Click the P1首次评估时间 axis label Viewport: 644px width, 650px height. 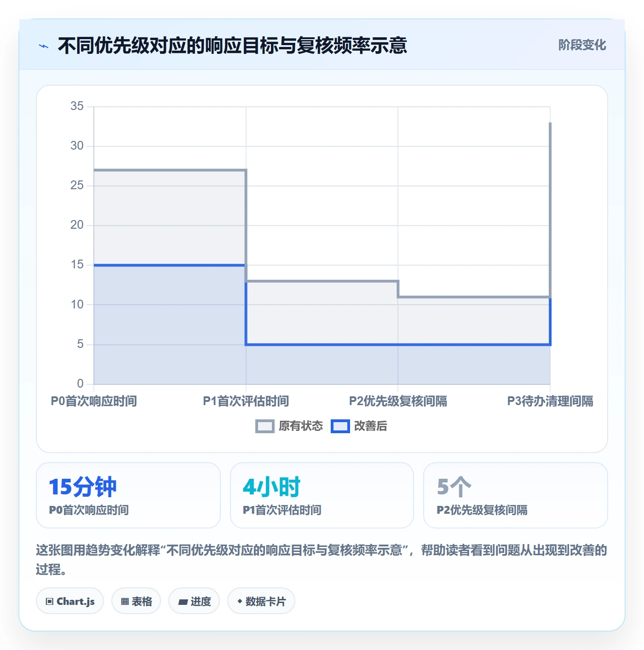pos(246,401)
